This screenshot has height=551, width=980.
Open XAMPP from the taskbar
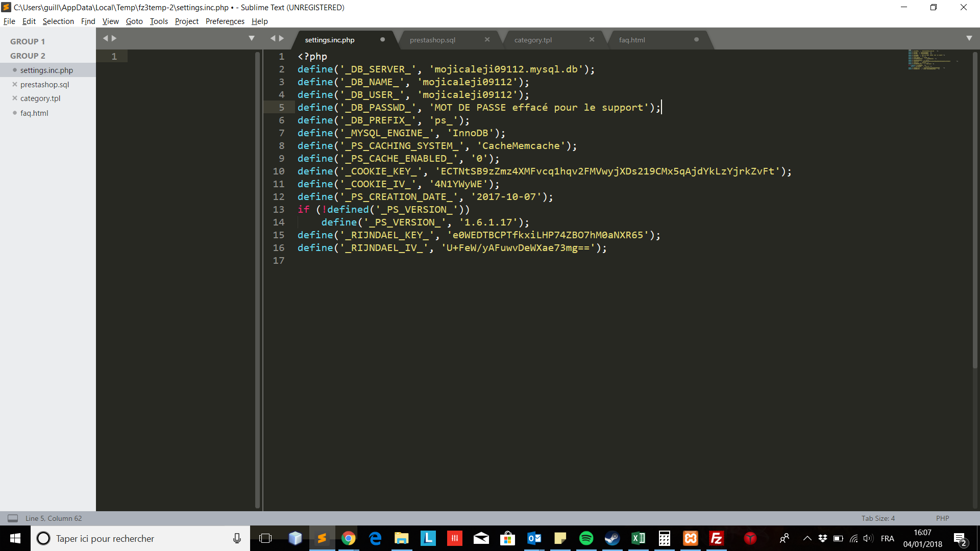[691, 538]
